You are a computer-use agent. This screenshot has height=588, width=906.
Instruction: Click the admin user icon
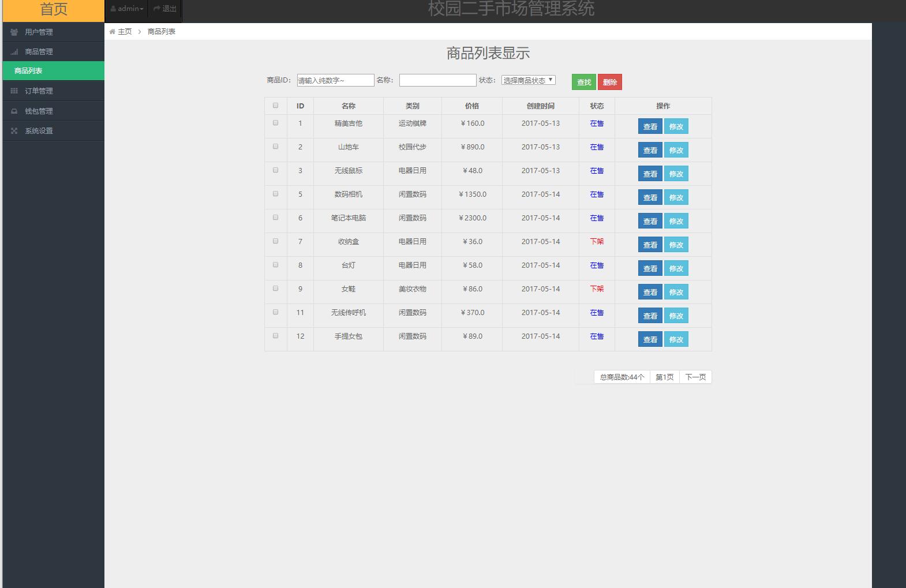click(113, 9)
